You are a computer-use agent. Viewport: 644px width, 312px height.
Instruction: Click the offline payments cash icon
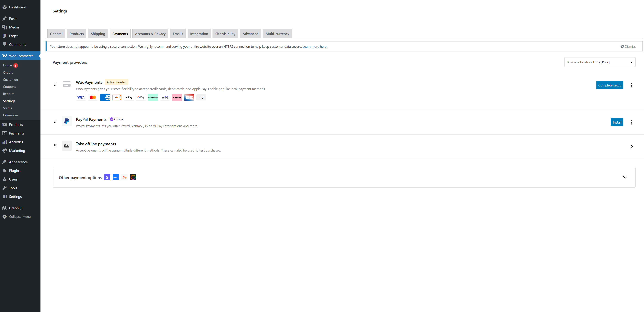pos(67,146)
